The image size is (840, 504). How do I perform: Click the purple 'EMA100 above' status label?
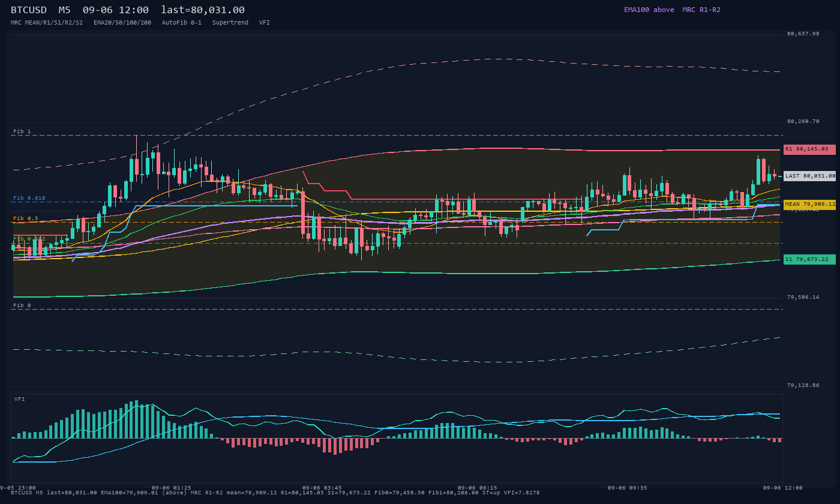[x=649, y=10]
